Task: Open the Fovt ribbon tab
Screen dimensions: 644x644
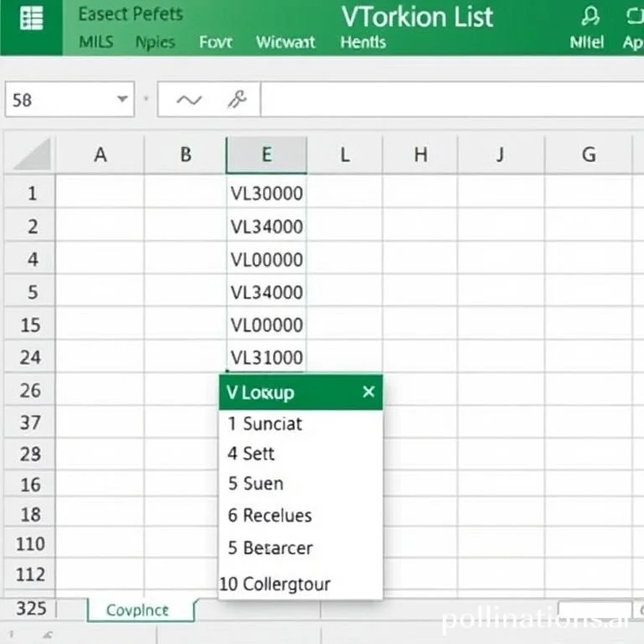Action: pos(216,42)
